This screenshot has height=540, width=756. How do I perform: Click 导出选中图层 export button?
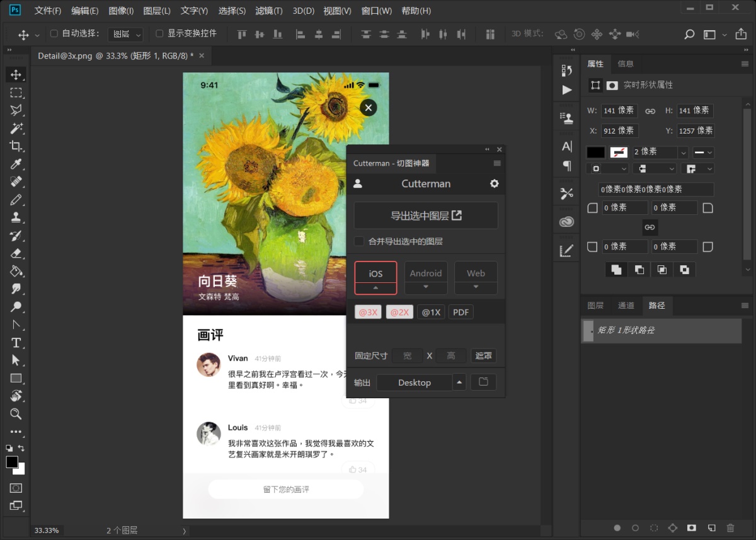click(x=426, y=215)
